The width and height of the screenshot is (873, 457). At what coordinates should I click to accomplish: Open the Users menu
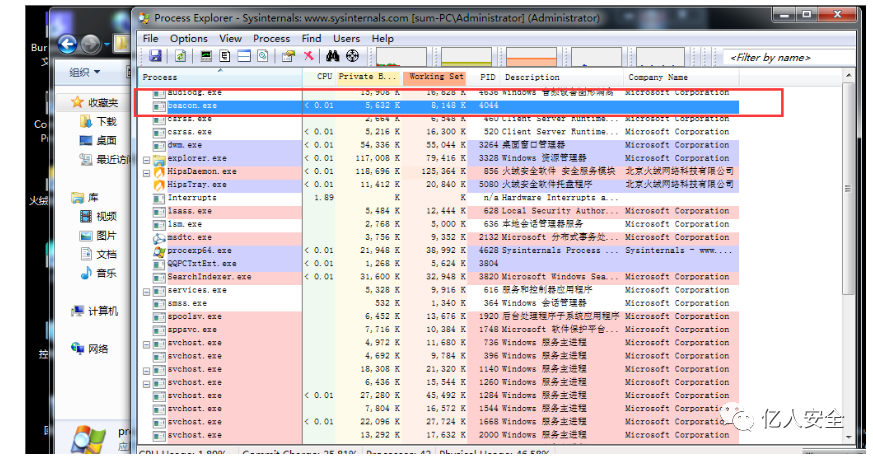pyautogui.click(x=346, y=38)
